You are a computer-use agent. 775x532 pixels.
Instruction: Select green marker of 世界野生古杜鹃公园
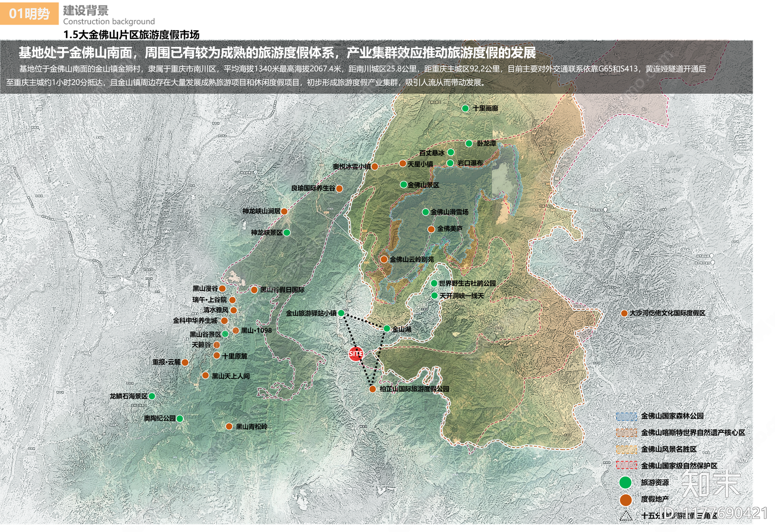[434, 283]
